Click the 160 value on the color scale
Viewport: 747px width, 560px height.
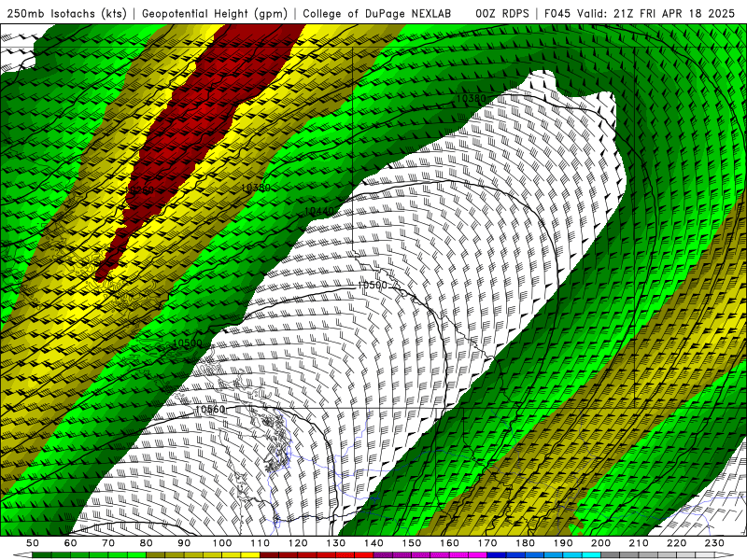pos(450,543)
